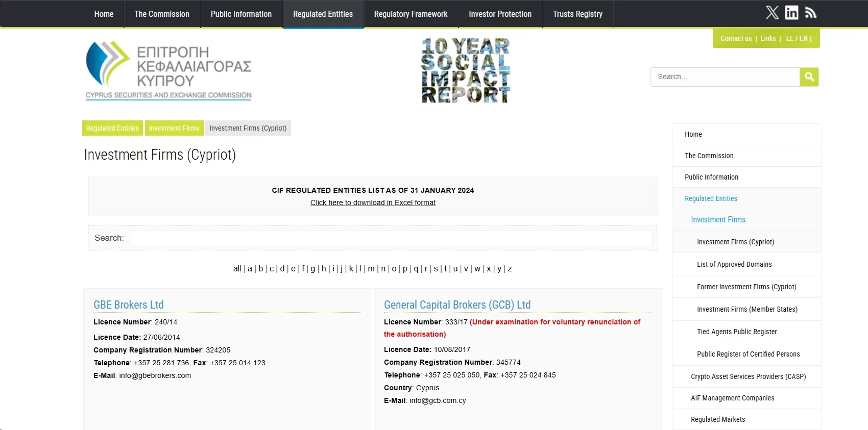The height and width of the screenshot is (430, 868).
Task: Click the CySEC logo
Action: 168,70
